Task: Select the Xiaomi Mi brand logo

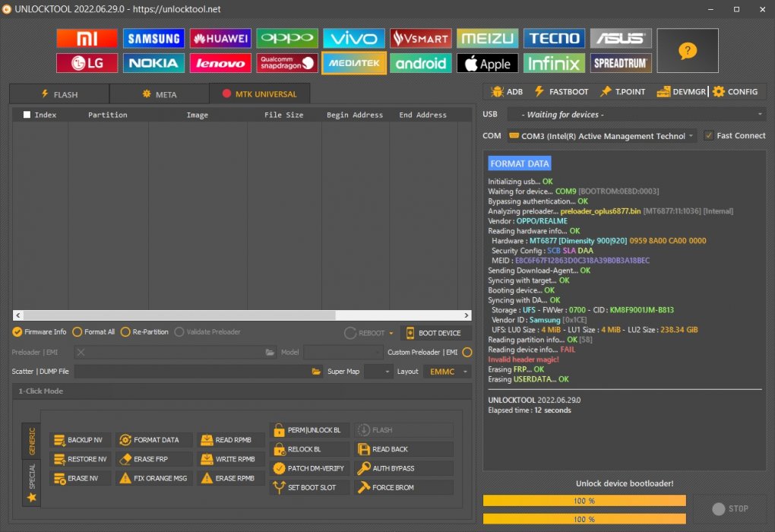Action: point(87,38)
